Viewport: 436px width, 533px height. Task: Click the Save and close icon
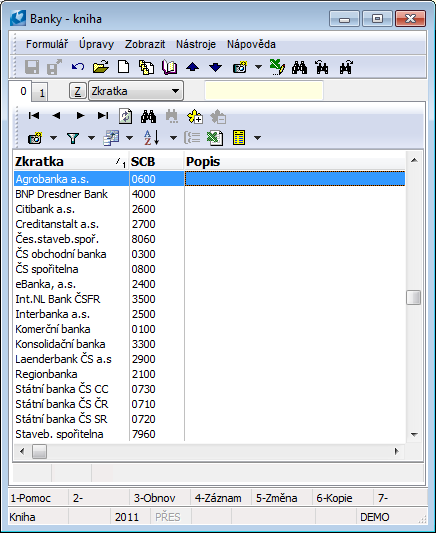(54, 67)
